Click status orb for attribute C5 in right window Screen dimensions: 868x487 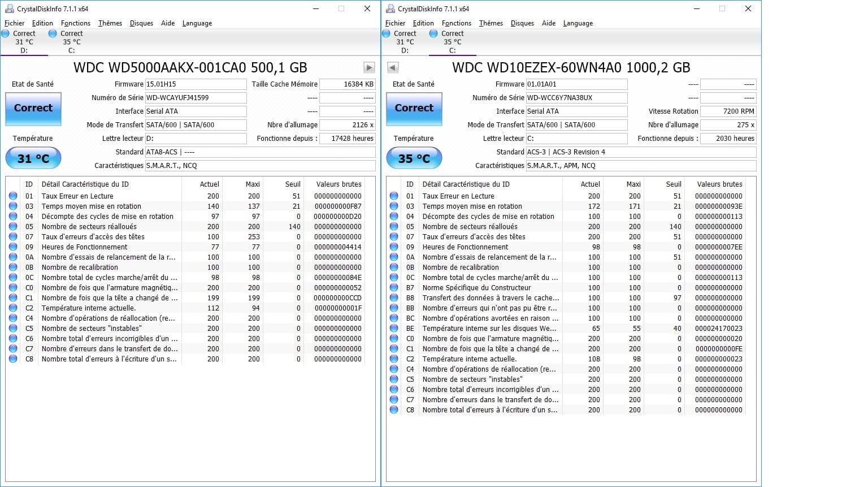click(394, 379)
